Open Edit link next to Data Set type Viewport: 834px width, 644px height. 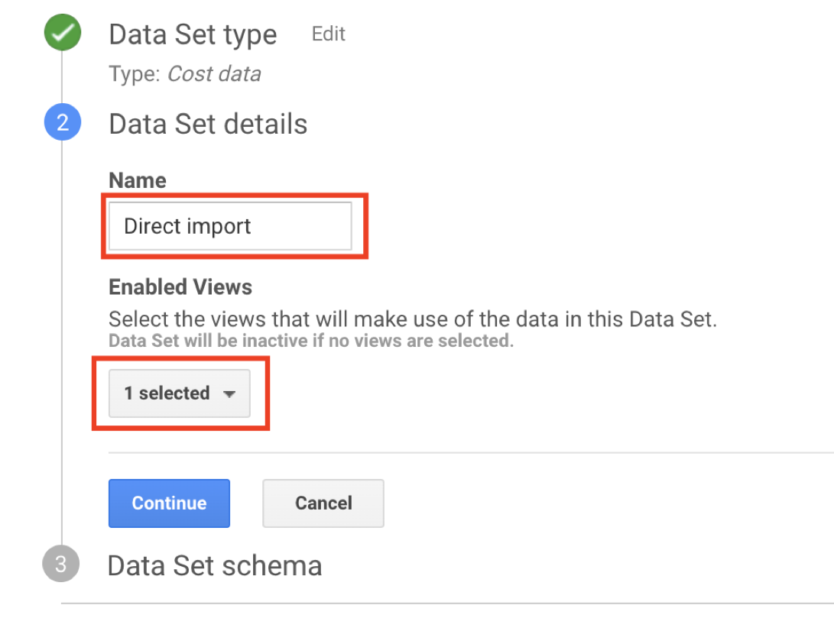point(328,34)
